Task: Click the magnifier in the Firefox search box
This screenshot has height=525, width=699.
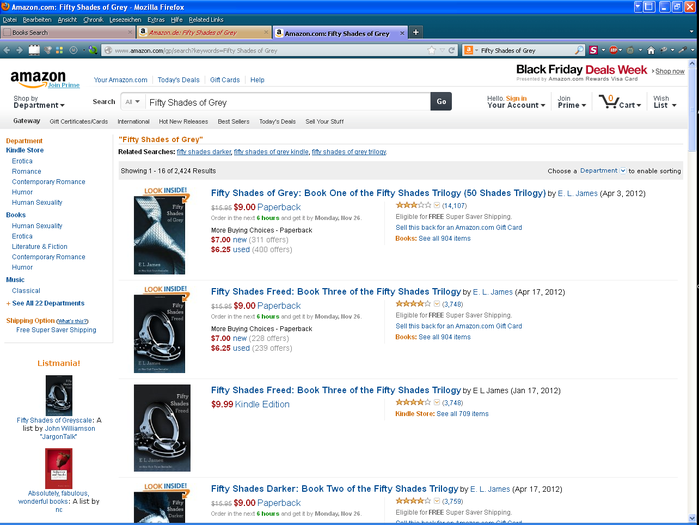Action: tap(579, 50)
